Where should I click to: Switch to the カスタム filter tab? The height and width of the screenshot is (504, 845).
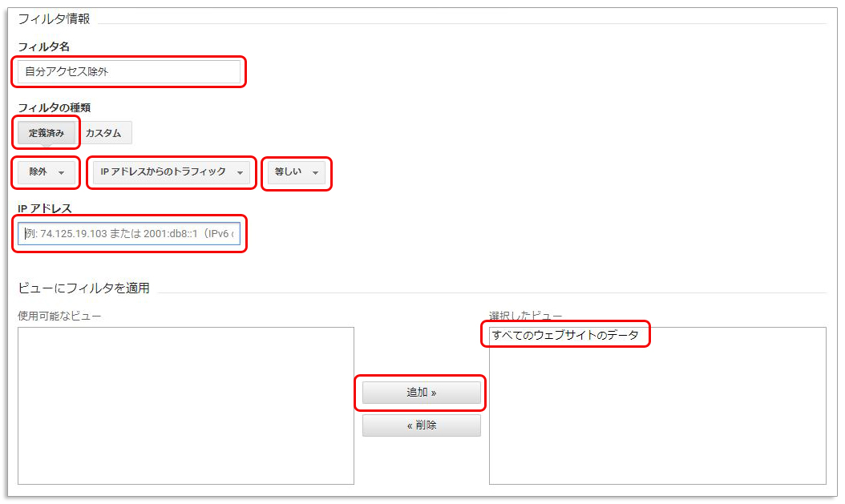[106, 132]
